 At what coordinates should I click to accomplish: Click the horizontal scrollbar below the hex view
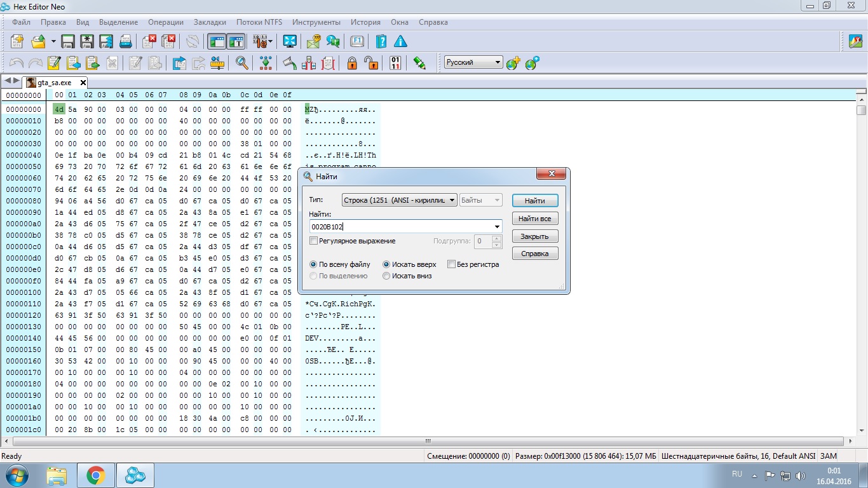(x=428, y=440)
